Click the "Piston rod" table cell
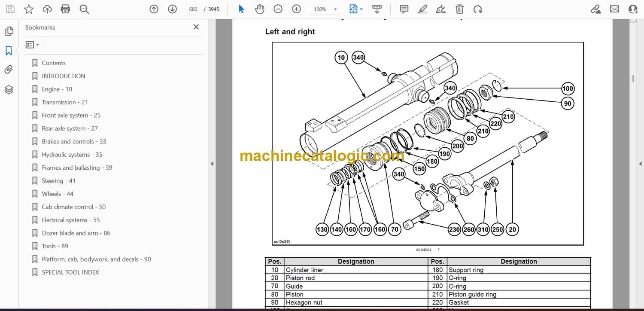The image size is (644, 311). point(356,278)
